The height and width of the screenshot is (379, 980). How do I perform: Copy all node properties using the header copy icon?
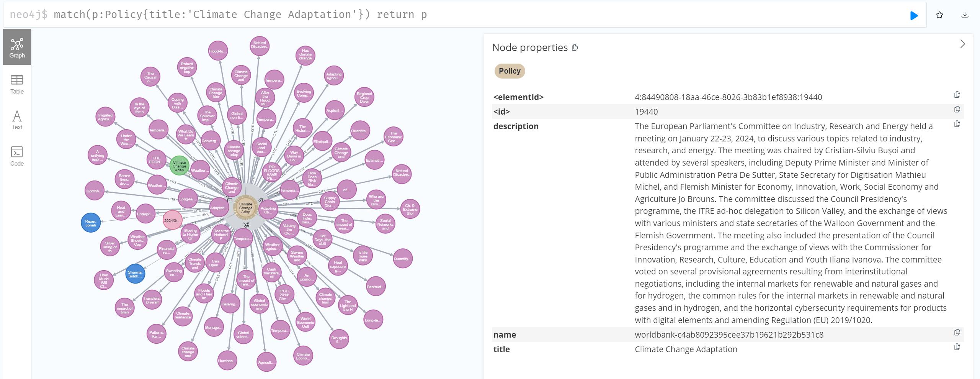575,48
